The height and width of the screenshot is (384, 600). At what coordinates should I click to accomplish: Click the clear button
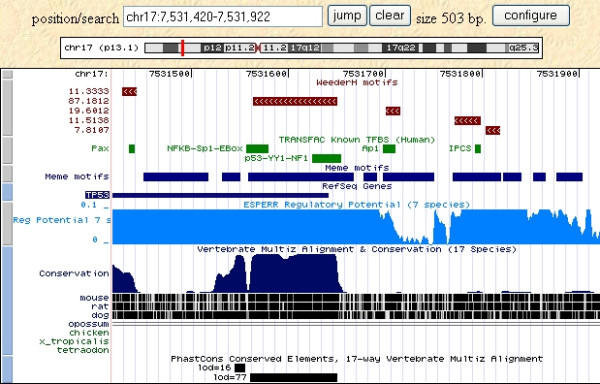(x=390, y=16)
